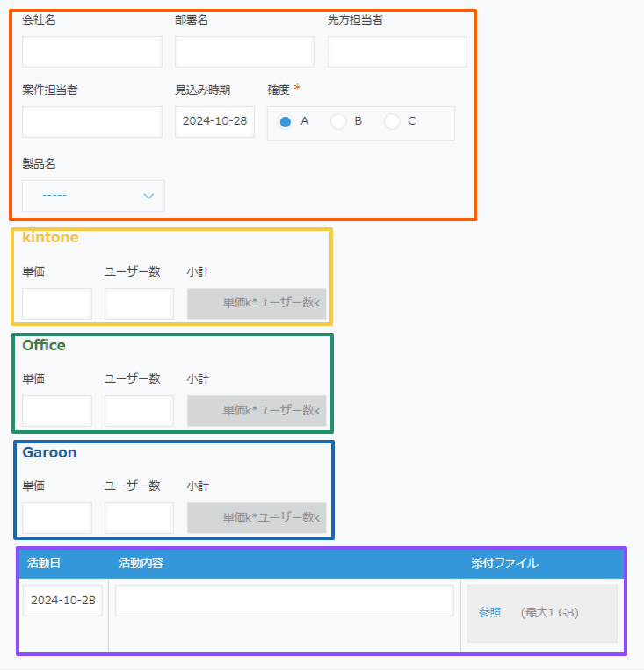
Task: Click the 先方担当者 input field
Action: coord(397,52)
